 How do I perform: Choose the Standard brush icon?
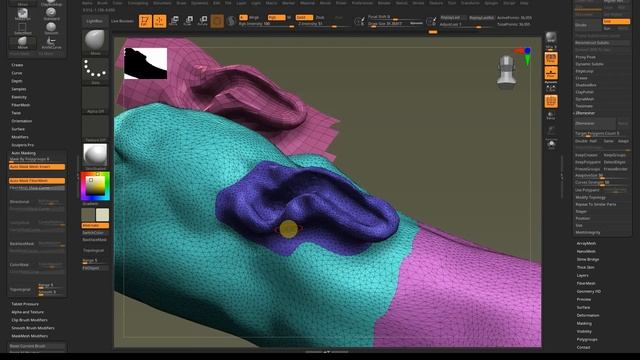tap(51, 14)
